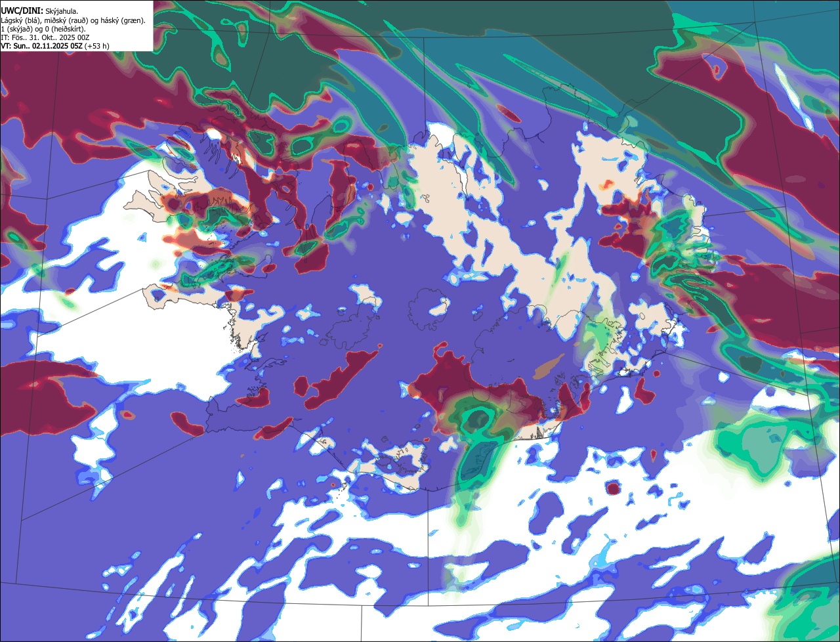Click the 'UWC/DINI:' bold title text
This screenshot has height=642, width=840.
22,11
